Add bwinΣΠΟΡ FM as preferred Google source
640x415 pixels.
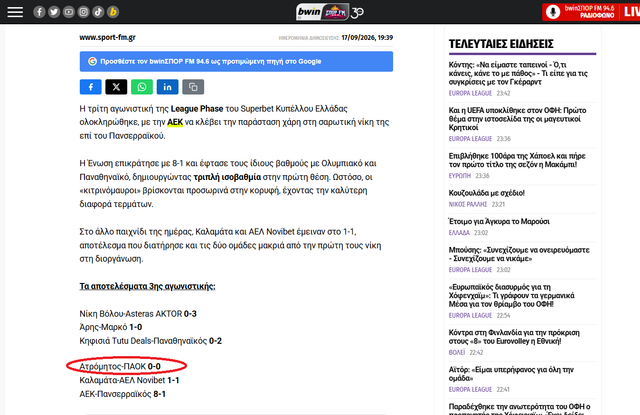[236, 61]
